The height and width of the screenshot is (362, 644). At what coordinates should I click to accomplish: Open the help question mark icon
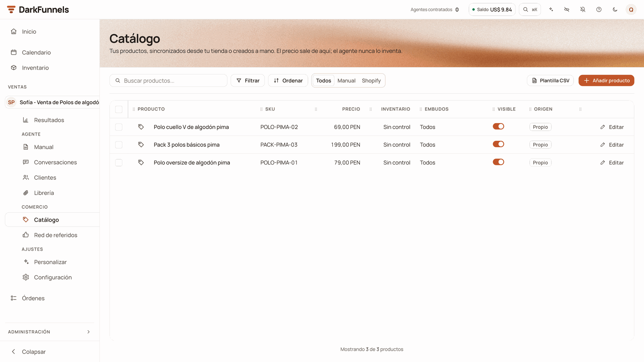coord(599,9)
